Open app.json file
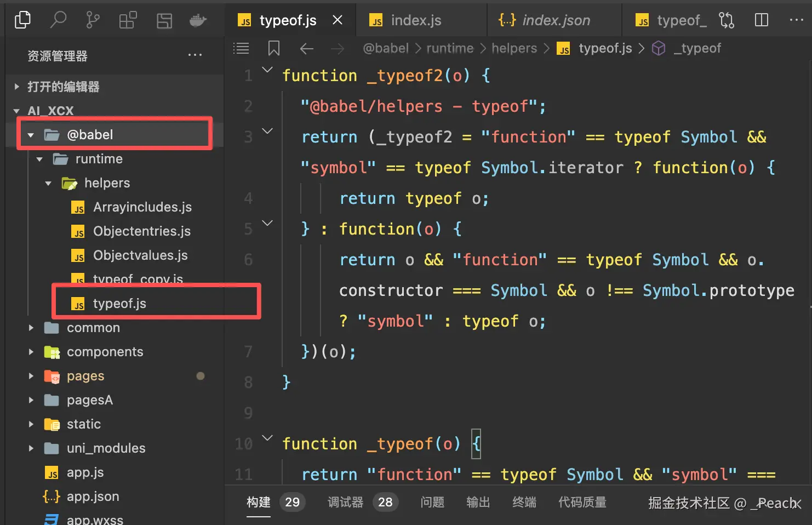The width and height of the screenshot is (812, 525). (x=115, y=497)
